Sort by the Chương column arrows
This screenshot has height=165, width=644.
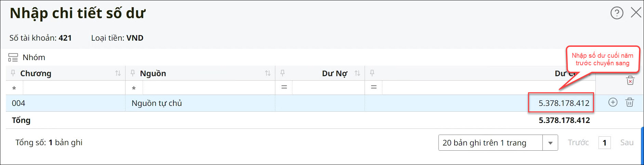pos(118,73)
